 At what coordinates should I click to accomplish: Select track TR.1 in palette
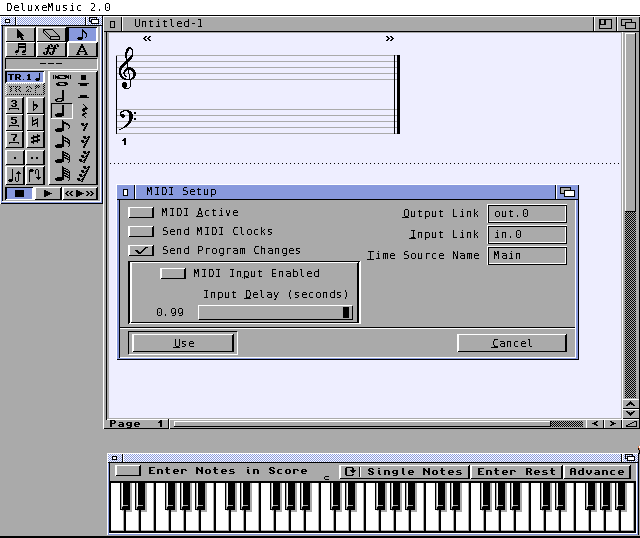pos(25,77)
